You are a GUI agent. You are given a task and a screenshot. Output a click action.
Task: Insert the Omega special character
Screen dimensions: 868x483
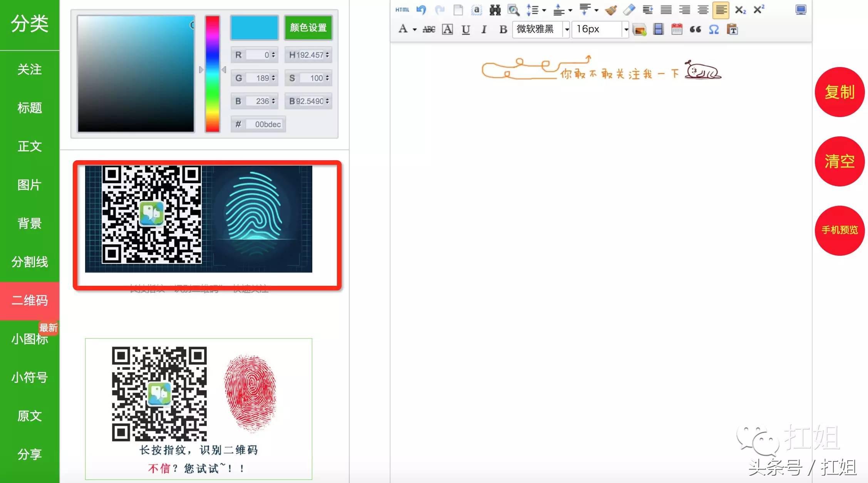(713, 30)
